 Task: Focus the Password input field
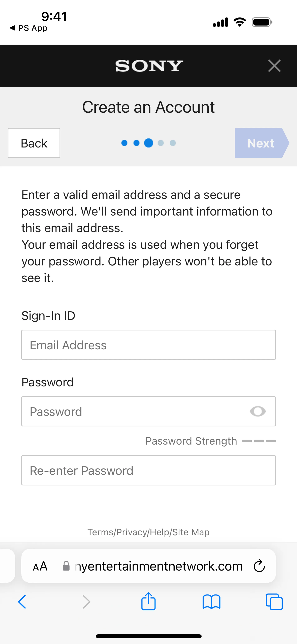tap(135, 411)
